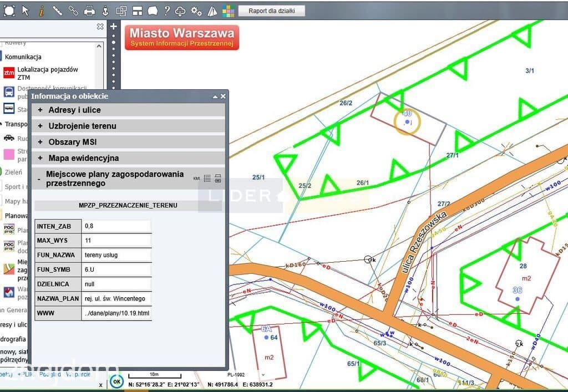Choose the ruler measurement tool
568x392 pixels.
point(57,11)
